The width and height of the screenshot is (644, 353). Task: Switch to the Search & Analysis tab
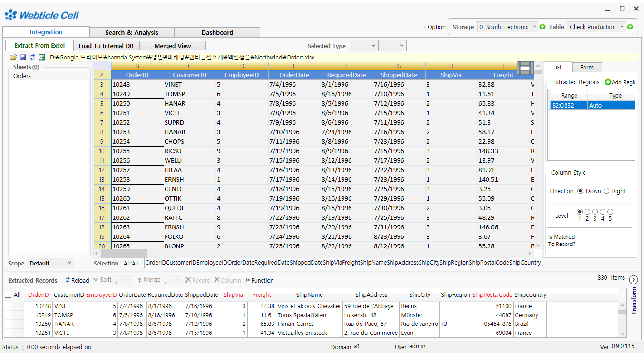tap(132, 32)
